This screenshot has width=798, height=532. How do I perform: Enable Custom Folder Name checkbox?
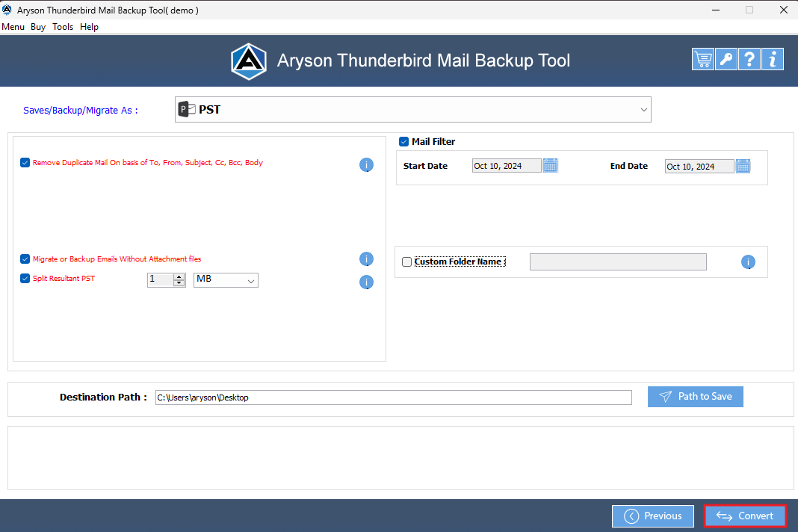(406, 262)
